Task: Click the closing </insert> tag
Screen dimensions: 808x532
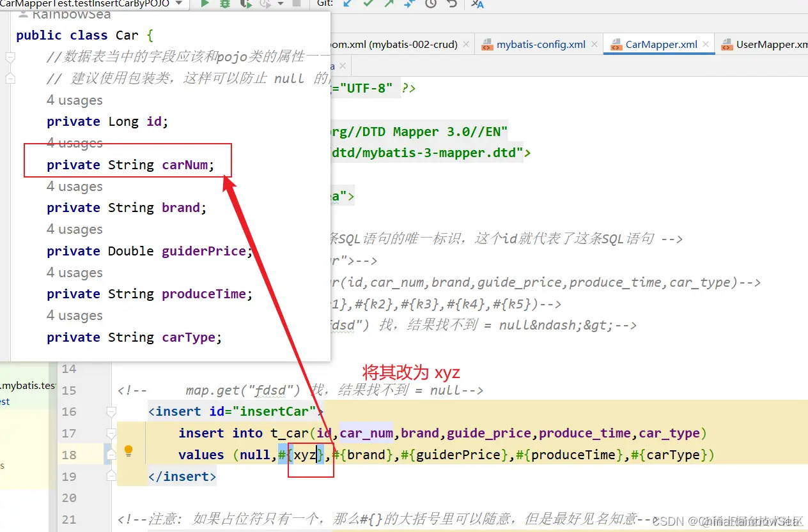Action: [x=182, y=476]
